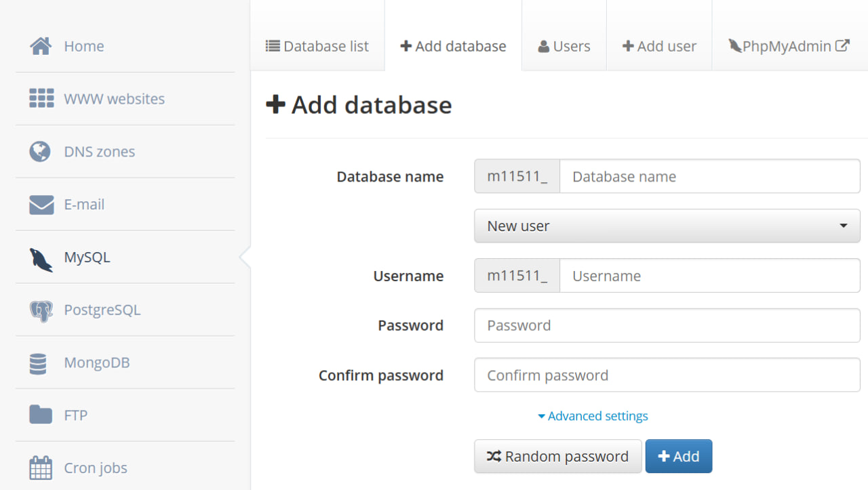Switch to Database list tab
Image resolution: width=868 pixels, height=490 pixels.
317,46
